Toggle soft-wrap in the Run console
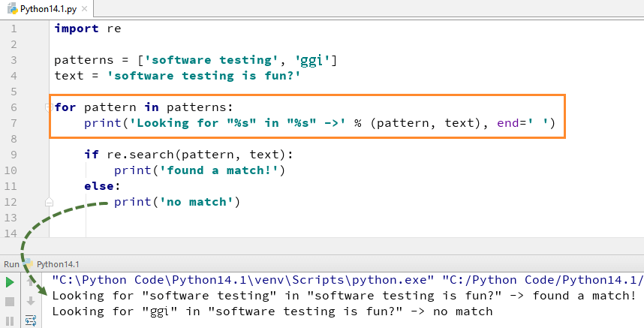Viewport: 644px width, 328px height. [x=31, y=320]
